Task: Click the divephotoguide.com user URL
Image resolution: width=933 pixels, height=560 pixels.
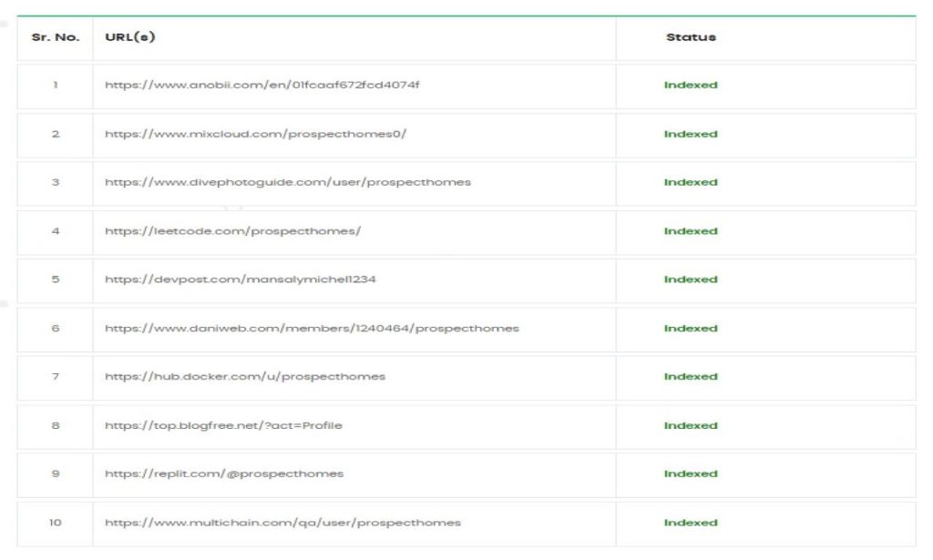Action: pos(287,182)
